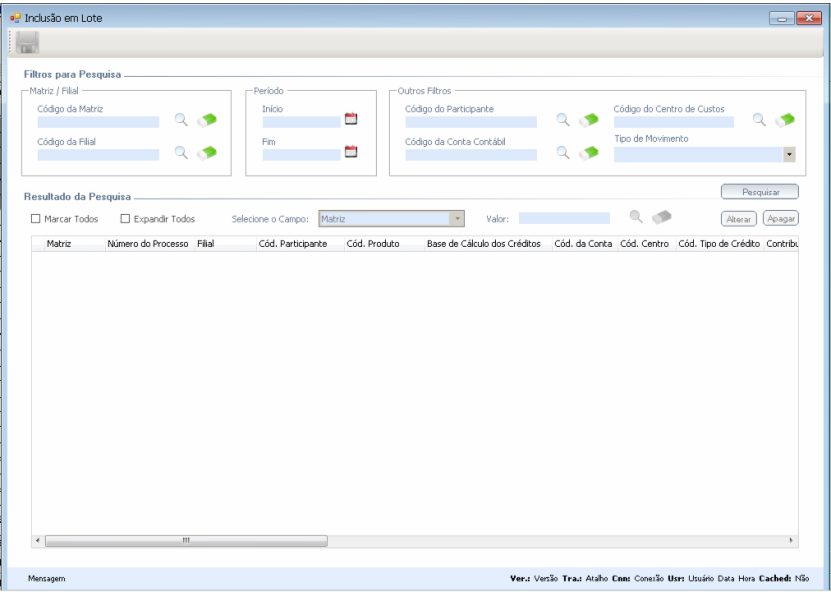Click search magnifier beside Código da Filial
The height and width of the screenshot is (596, 831).
pos(181,152)
